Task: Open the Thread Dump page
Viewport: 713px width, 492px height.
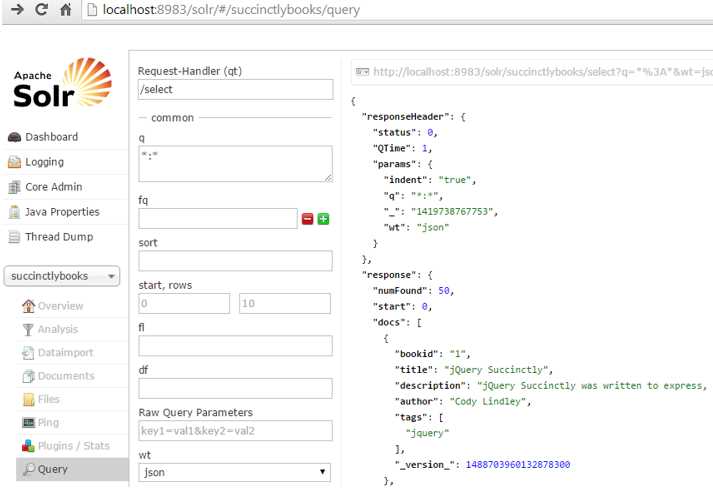Action: tap(59, 237)
